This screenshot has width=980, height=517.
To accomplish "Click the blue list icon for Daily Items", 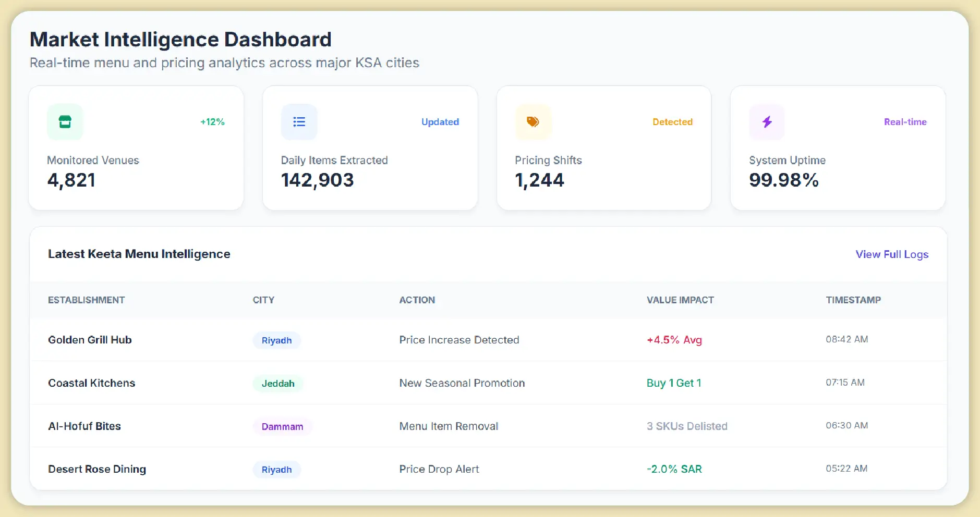I will tap(299, 122).
